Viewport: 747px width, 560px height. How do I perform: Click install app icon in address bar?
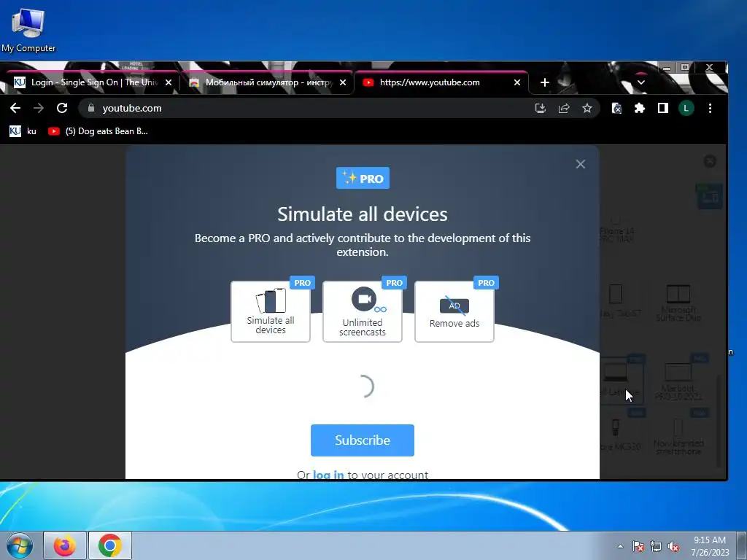(x=541, y=108)
